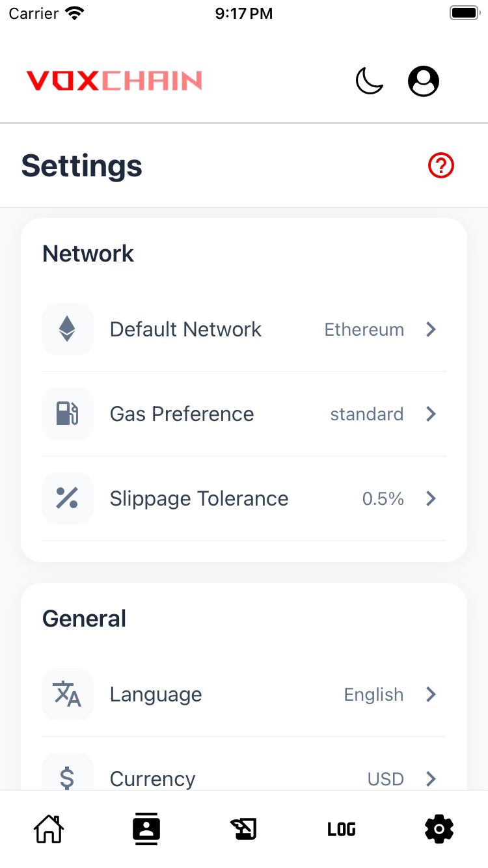488x868 pixels.
Task: Open the Default Network setting
Action: (185, 329)
